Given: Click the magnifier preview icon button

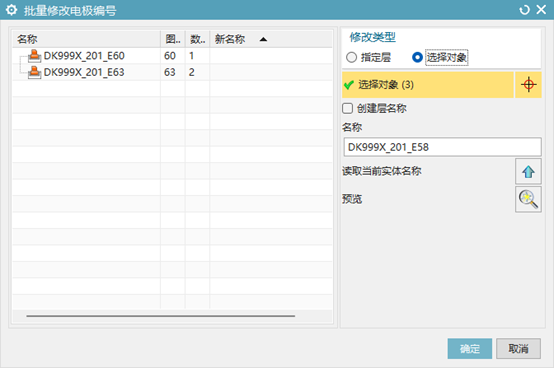Looking at the screenshot, I should (x=528, y=200).
